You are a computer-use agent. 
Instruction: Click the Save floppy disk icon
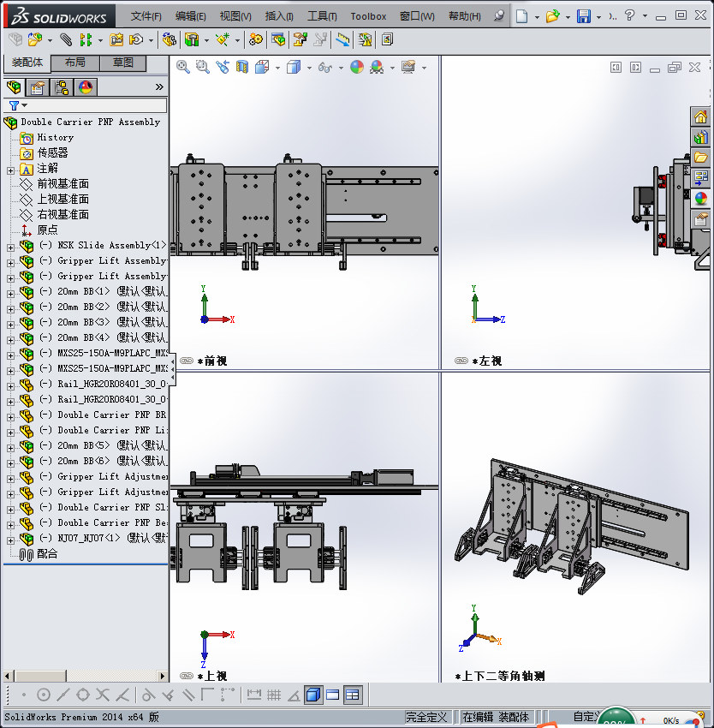coord(583,16)
